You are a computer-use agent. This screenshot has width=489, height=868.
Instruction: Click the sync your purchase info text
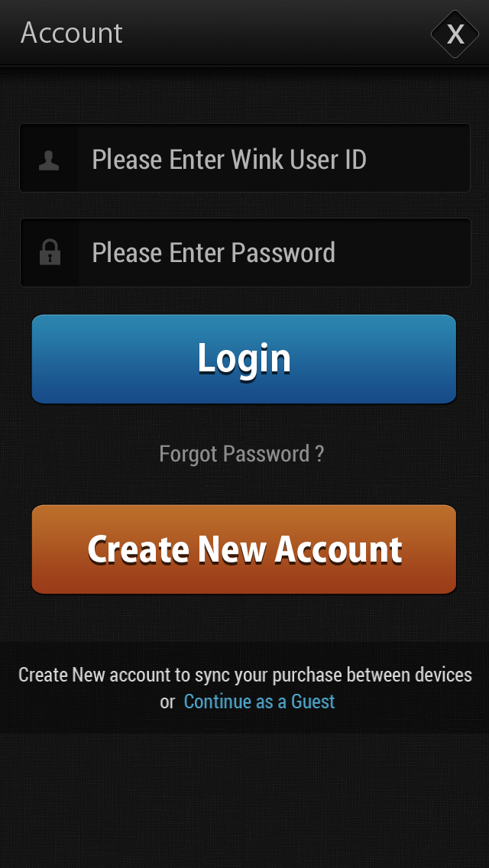coord(244,675)
